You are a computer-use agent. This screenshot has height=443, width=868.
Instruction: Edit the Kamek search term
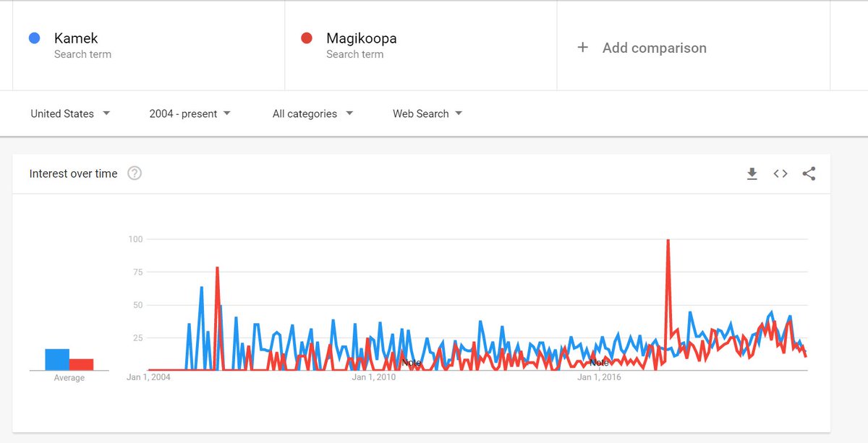point(76,38)
